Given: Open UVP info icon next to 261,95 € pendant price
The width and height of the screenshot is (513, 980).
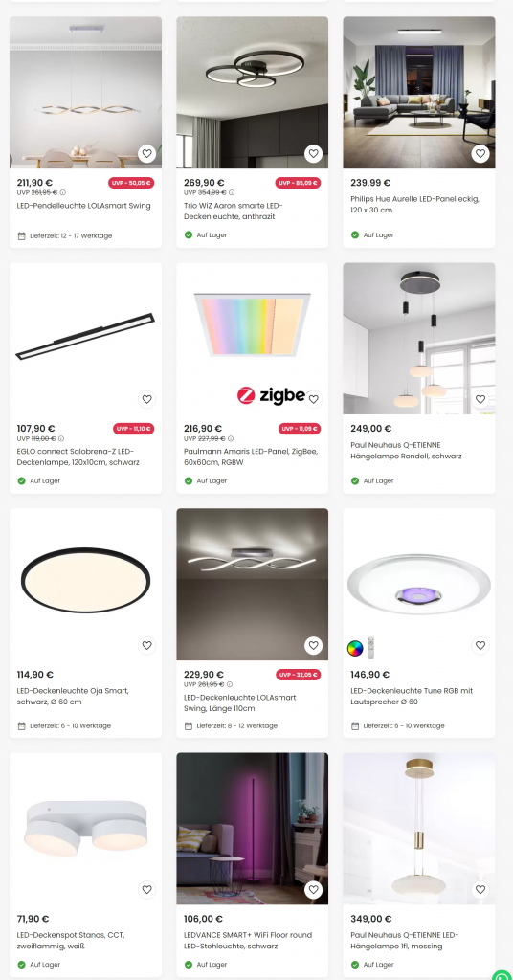Looking at the screenshot, I should pyautogui.click(x=63, y=192).
